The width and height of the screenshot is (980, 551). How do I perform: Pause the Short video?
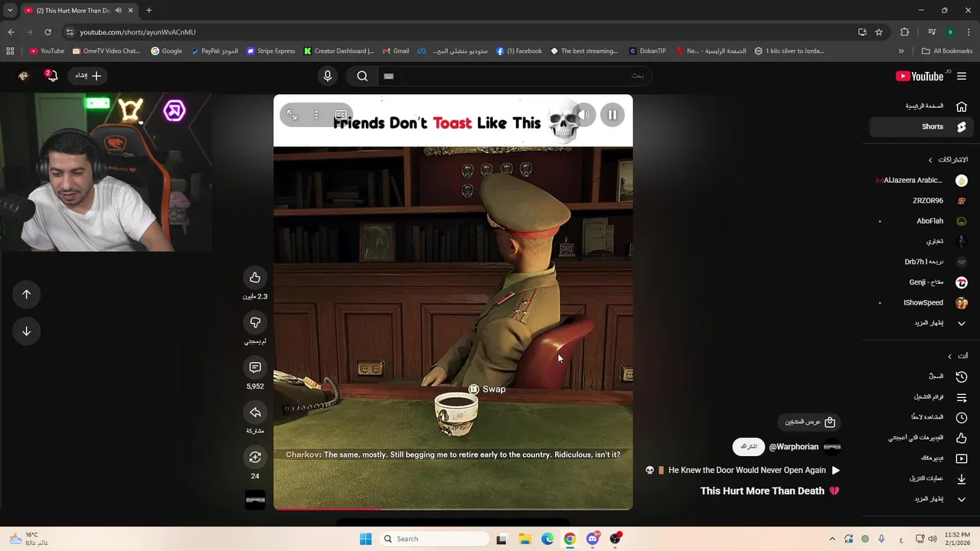(612, 115)
